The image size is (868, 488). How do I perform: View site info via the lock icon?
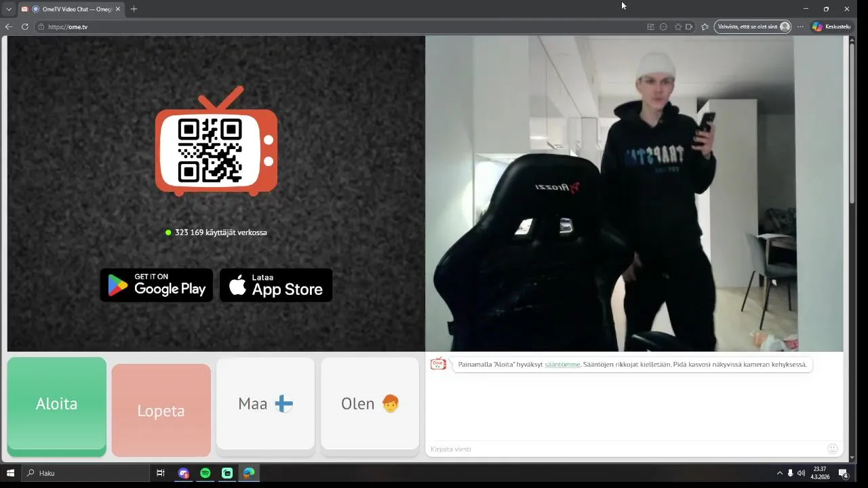[x=41, y=26]
